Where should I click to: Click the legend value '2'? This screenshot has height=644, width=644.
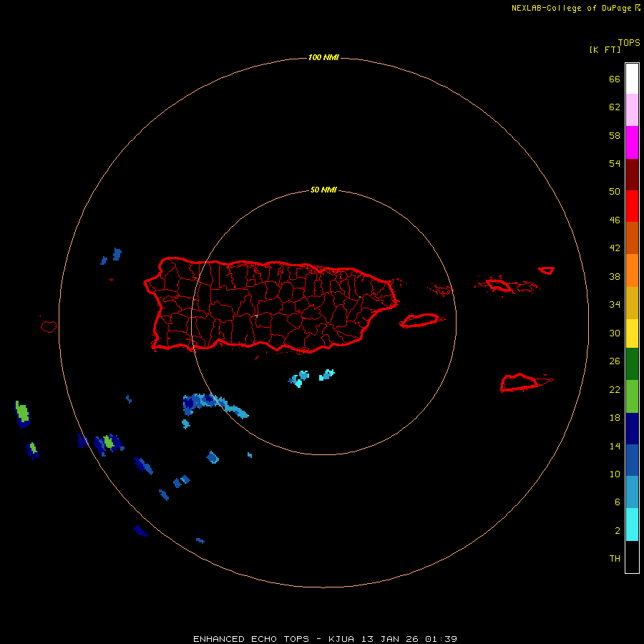(x=618, y=530)
